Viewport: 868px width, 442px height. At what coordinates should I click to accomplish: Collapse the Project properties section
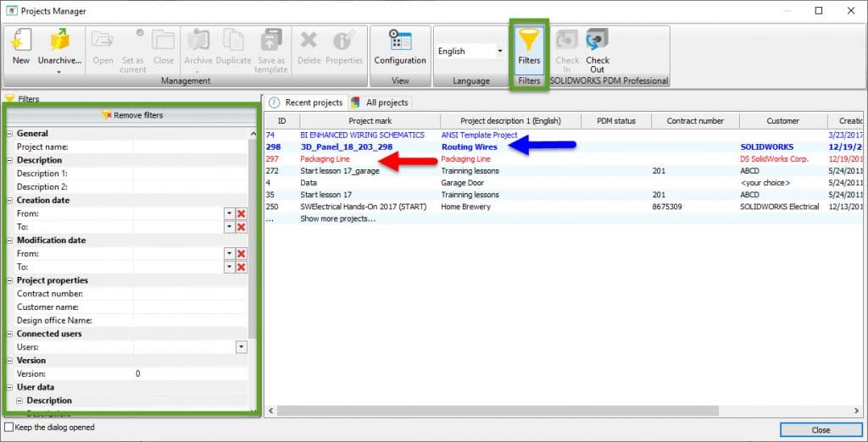tap(9, 280)
